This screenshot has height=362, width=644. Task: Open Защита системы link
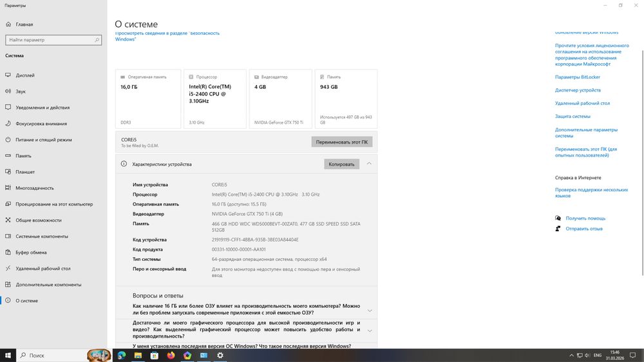coord(573,117)
